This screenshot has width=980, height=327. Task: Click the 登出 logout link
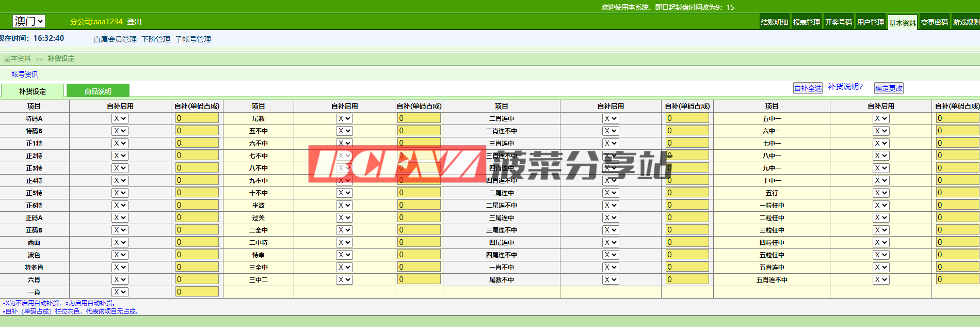(x=134, y=22)
